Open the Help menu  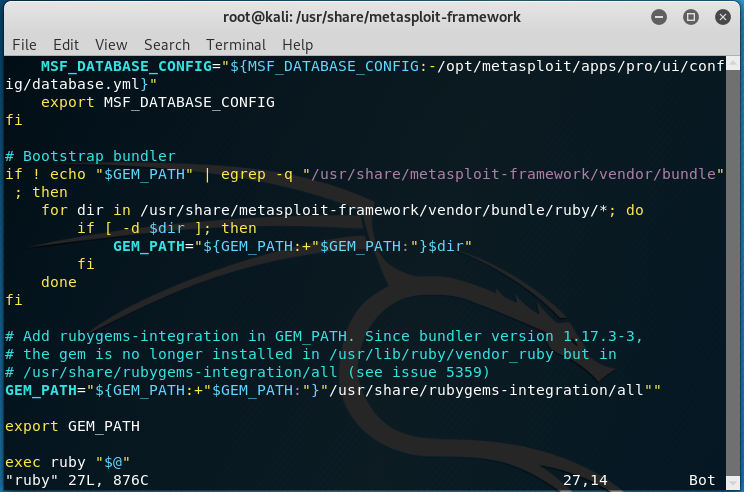[298, 45]
